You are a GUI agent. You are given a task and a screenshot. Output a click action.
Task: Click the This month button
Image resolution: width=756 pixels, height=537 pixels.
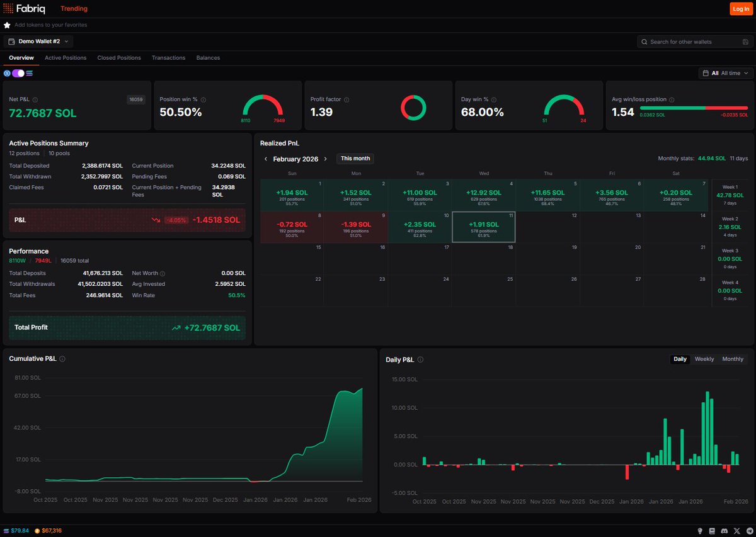click(355, 159)
